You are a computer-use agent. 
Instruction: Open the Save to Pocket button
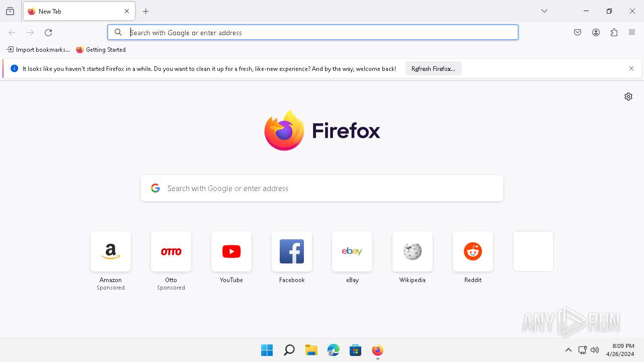(578, 32)
